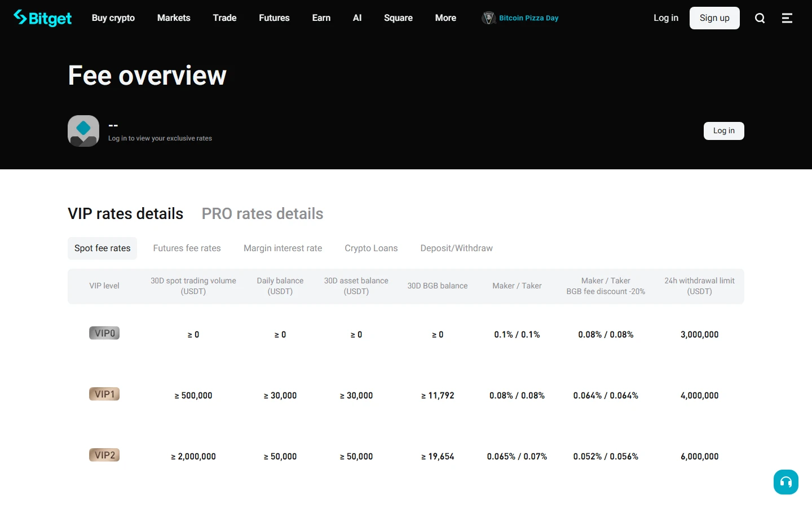The width and height of the screenshot is (812, 508).
Task: Open the hamburger menu icon
Action: 787,18
